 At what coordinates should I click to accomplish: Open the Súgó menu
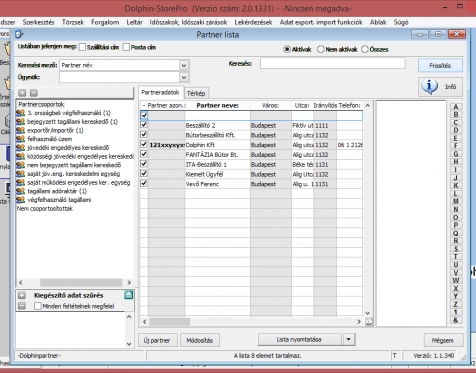tap(401, 22)
